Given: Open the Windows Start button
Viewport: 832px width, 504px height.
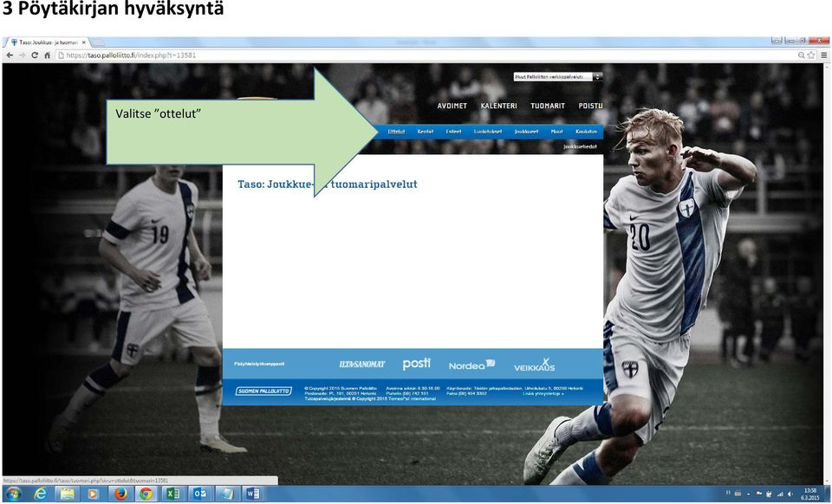Looking at the screenshot, I should click(x=13, y=494).
